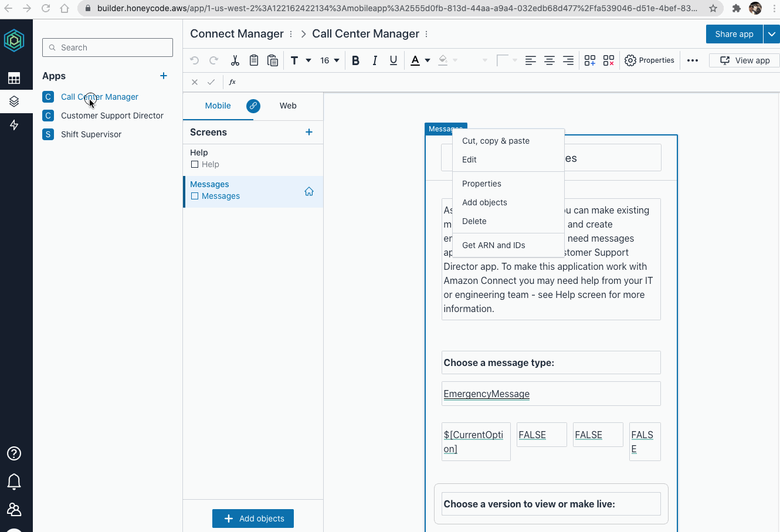Click the text color A swatch

pyautogui.click(x=415, y=60)
